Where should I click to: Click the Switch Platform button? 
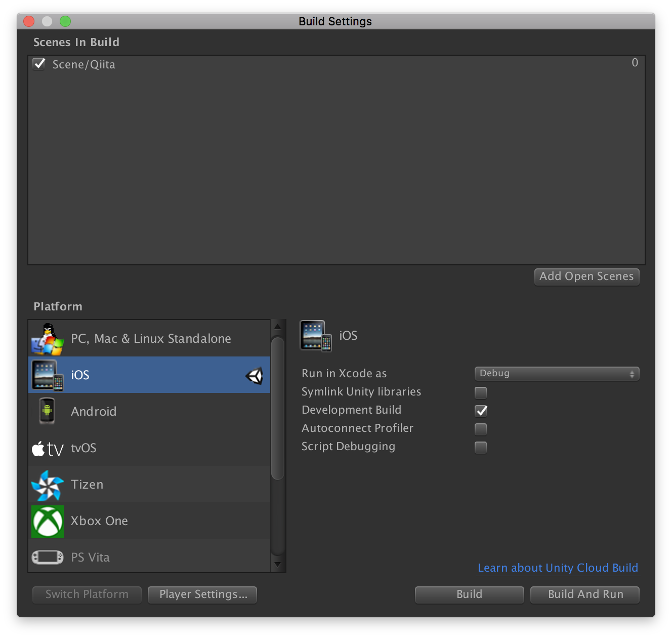(87, 594)
